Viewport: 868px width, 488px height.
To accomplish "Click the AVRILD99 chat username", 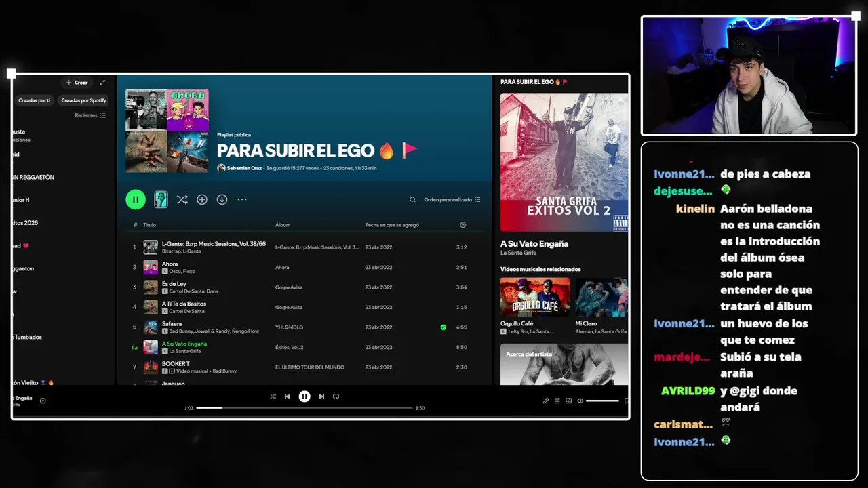I will pos(688,391).
